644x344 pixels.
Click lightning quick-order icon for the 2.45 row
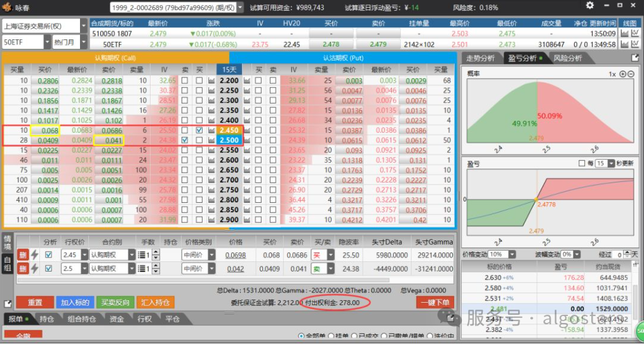coord(35,254)
